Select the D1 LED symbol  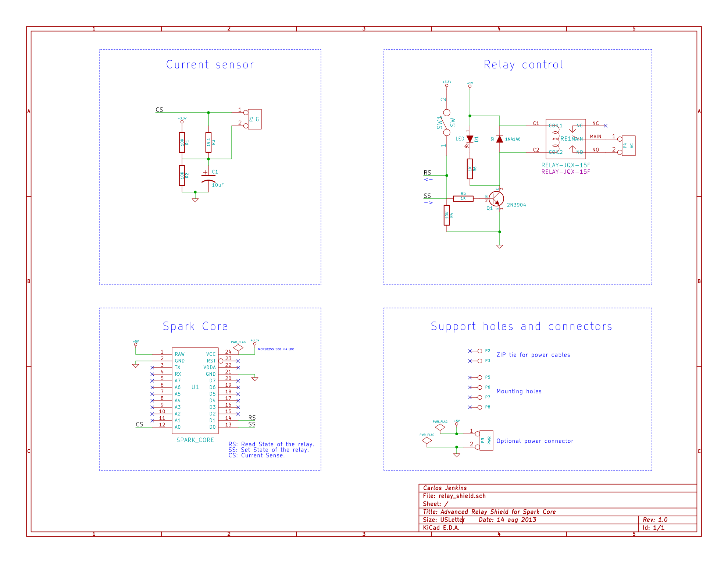[470, 139]
